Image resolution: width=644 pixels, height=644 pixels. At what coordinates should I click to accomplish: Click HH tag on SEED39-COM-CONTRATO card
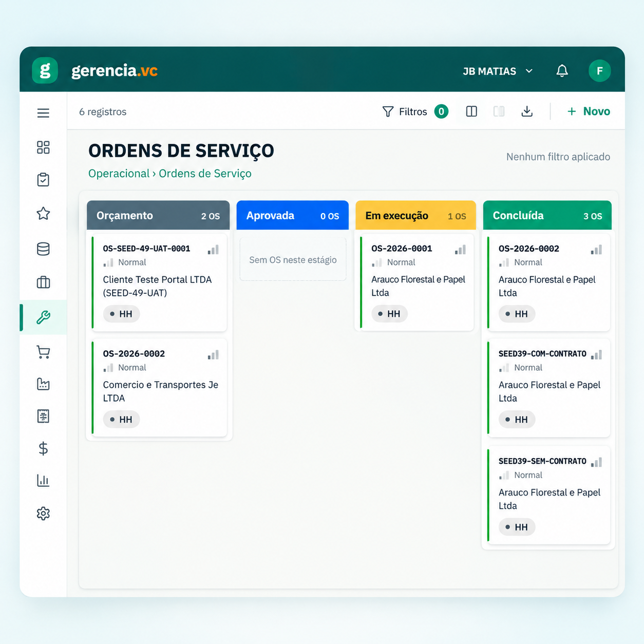coord(517,420)
